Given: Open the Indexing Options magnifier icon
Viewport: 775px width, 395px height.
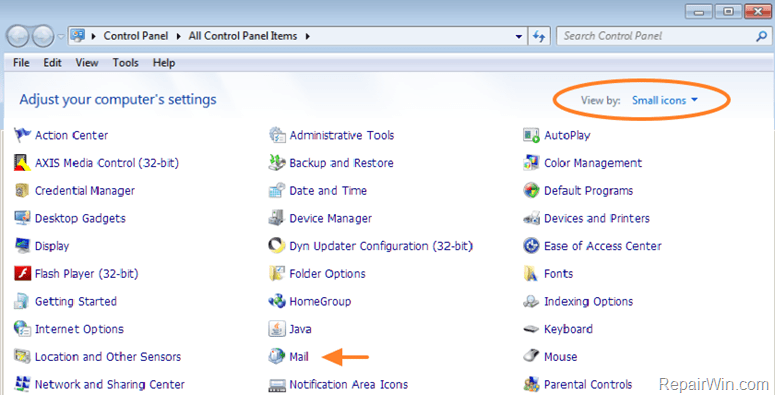Looking at the screenshot, I should pyautogui.click(x=531, y=301).
